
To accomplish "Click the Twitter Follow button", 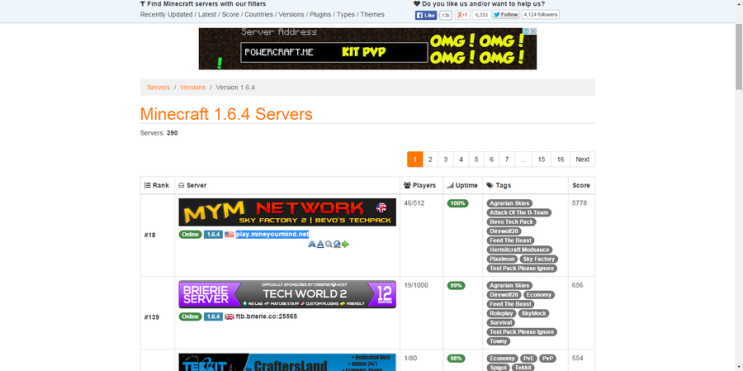I will pyautogui.click(x=505, y=15).
